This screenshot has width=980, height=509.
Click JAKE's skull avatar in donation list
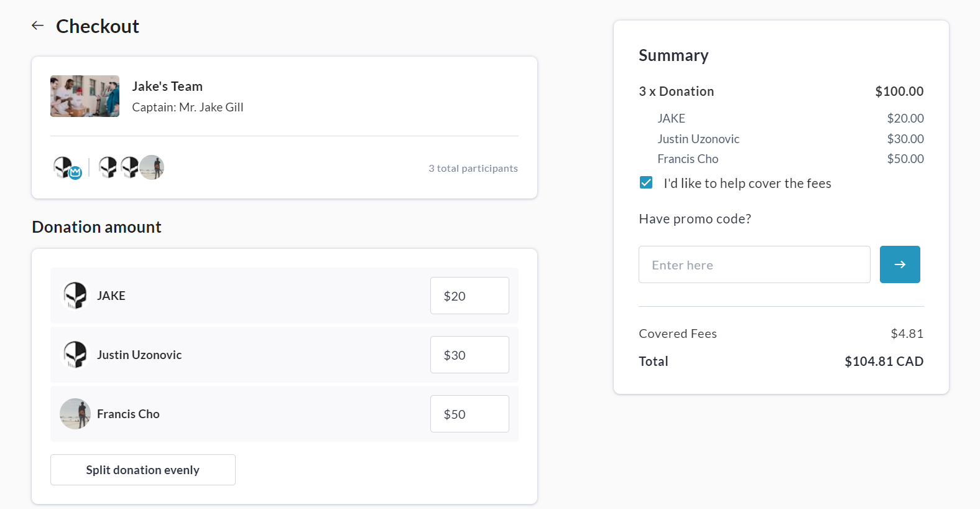click(x=75, y=296)
